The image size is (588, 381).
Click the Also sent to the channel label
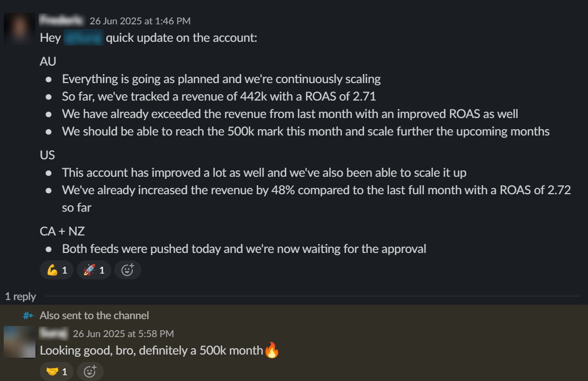pos(94,316)
